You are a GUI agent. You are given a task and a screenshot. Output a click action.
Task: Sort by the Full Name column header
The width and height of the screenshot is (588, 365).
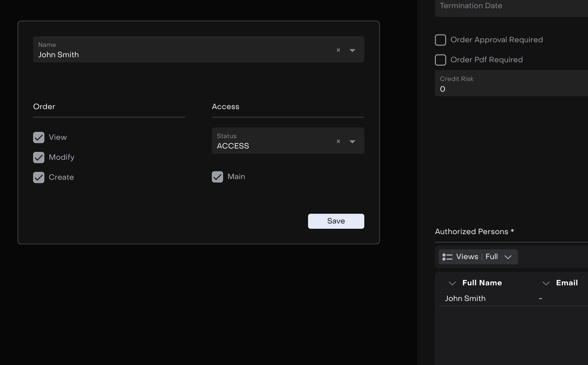tap(482, 283)
